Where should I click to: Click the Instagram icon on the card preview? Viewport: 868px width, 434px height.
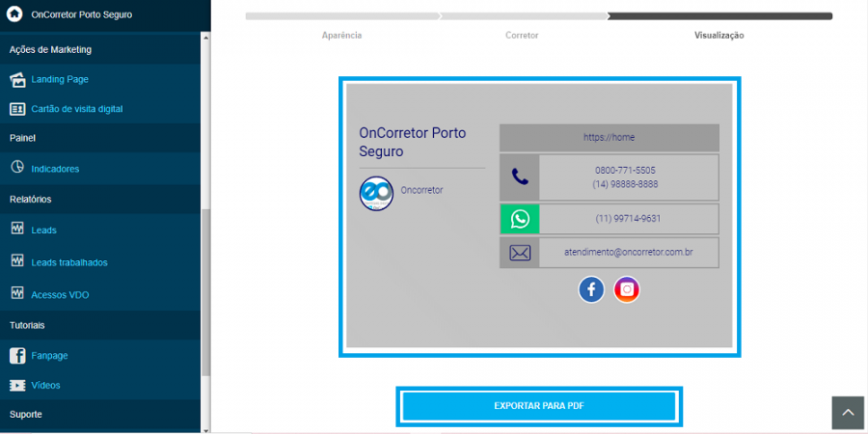click(627, 289)
